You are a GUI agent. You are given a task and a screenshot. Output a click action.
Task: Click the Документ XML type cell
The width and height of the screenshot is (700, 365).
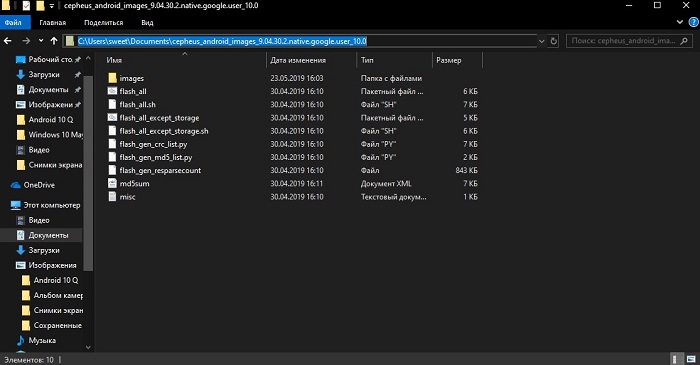[386, 183]
